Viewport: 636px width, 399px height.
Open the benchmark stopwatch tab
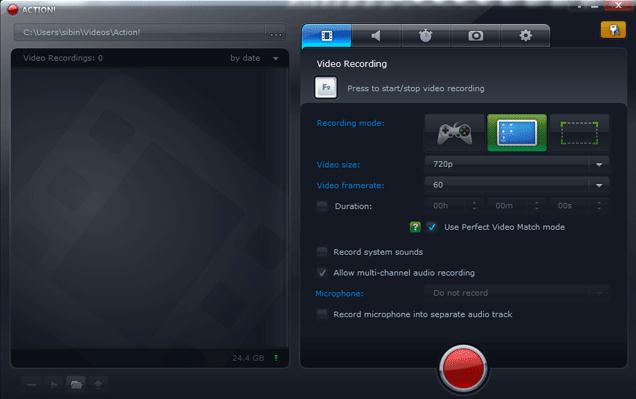pos(425,36)
